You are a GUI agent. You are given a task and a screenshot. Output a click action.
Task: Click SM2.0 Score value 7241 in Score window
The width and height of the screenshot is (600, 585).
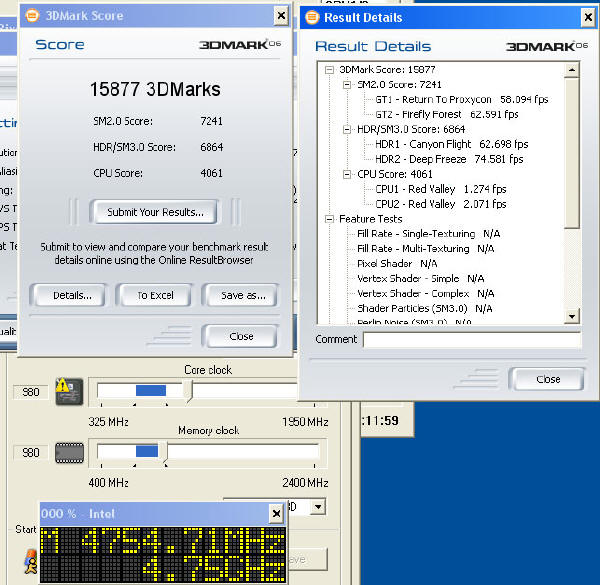point(211,121)
